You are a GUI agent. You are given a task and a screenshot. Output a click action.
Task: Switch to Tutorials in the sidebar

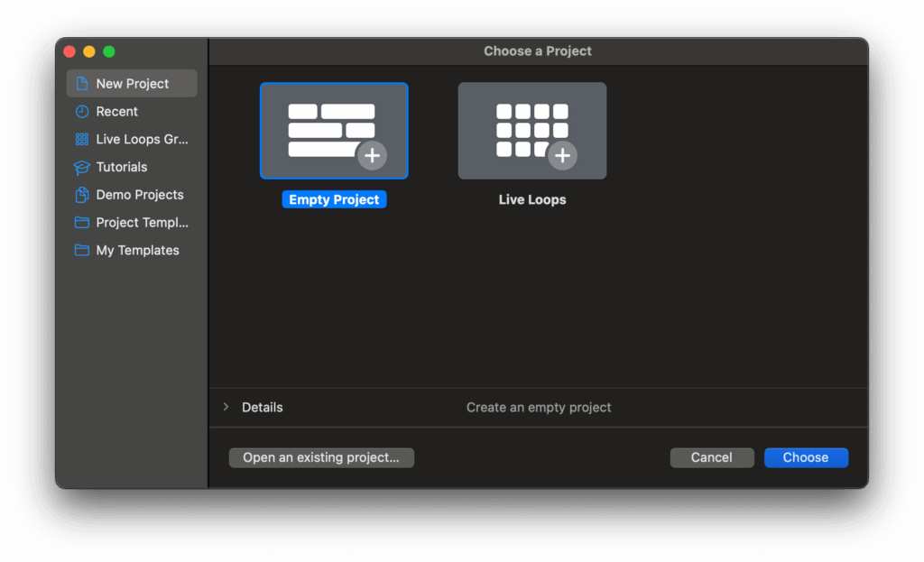click(122, 167)
